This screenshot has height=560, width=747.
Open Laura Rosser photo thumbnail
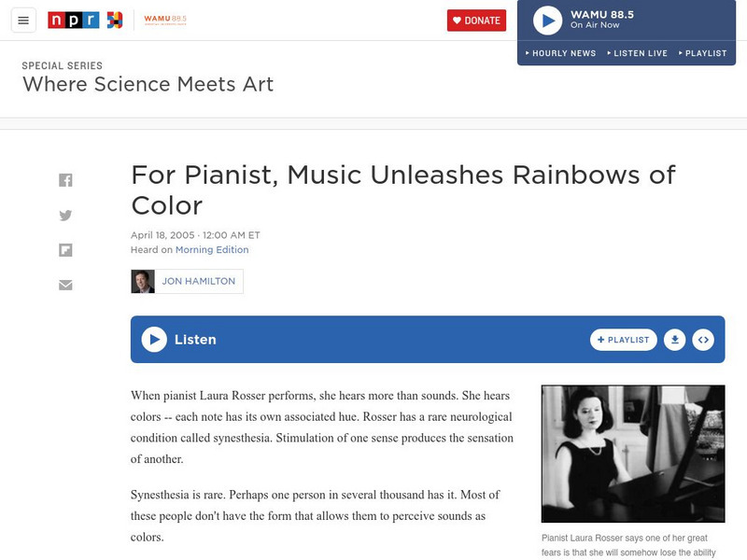tap(633, 454)
